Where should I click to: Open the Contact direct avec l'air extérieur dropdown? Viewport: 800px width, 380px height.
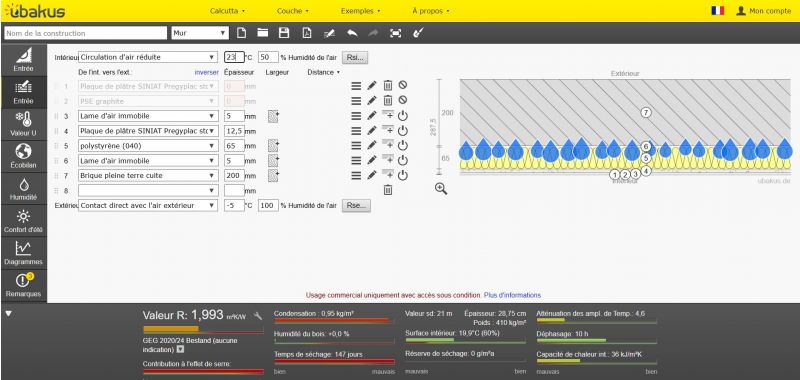pos(148,206)
